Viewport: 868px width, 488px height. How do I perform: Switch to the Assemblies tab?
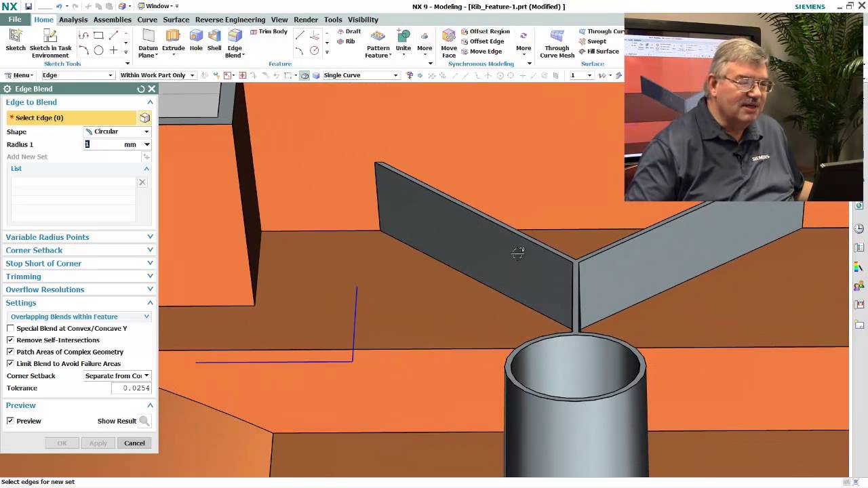(x=113, y=20)
